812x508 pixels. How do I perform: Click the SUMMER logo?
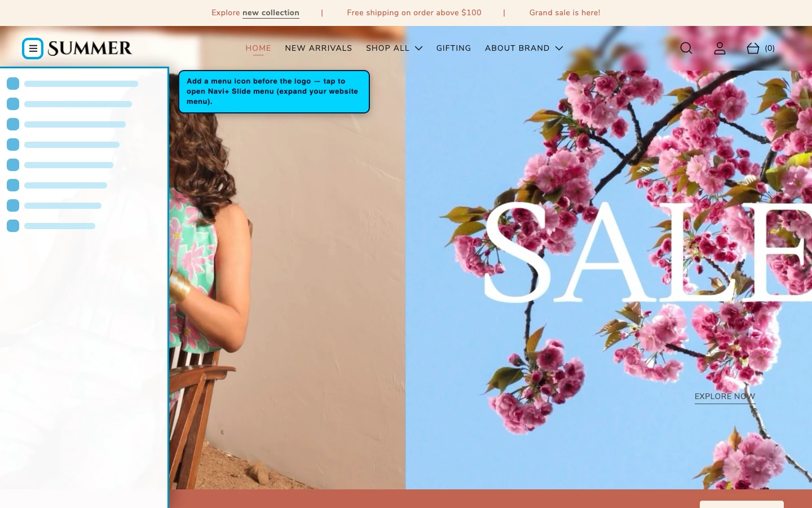click(x=90, y=49)
